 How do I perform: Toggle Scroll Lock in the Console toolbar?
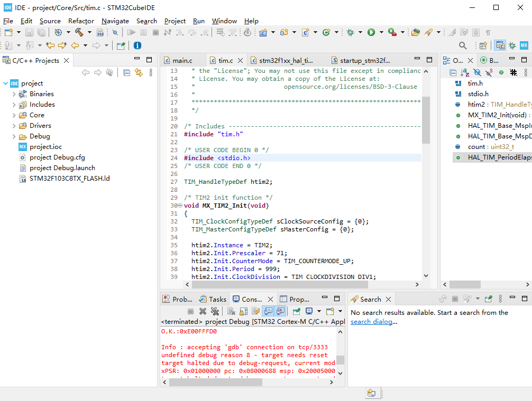click(244, 311)
